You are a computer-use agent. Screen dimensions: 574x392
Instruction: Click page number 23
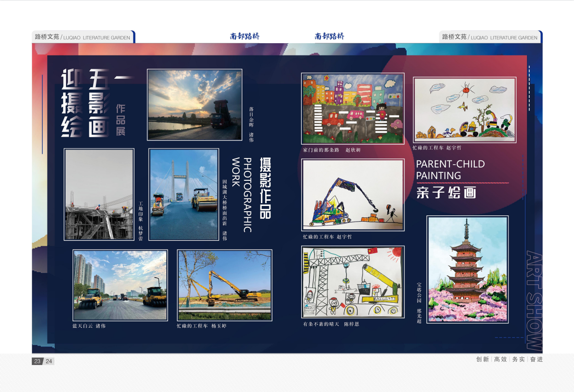(x=38, y=361)
